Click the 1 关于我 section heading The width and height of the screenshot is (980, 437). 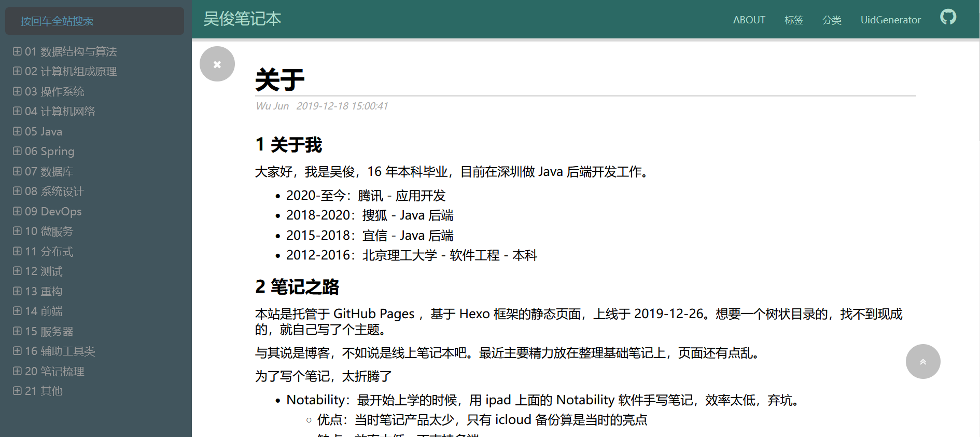pyautogui.click(x=289, y=144)
